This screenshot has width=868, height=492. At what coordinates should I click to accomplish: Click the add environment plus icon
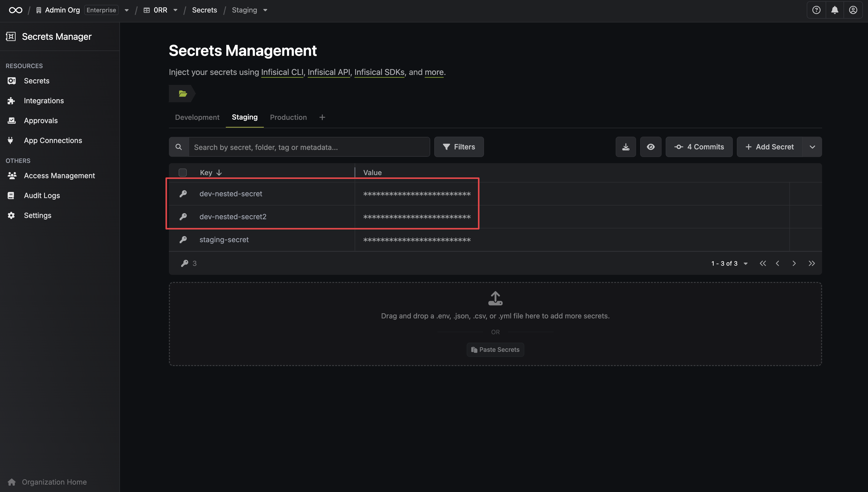pyautogui.click(x=322, y=117)
